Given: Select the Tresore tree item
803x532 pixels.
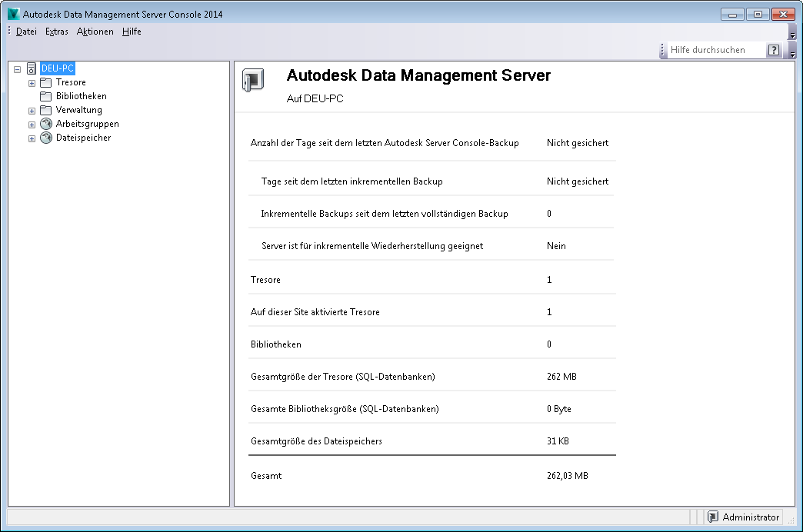Looking at the screenshot, I should click(x=71, y=82).
